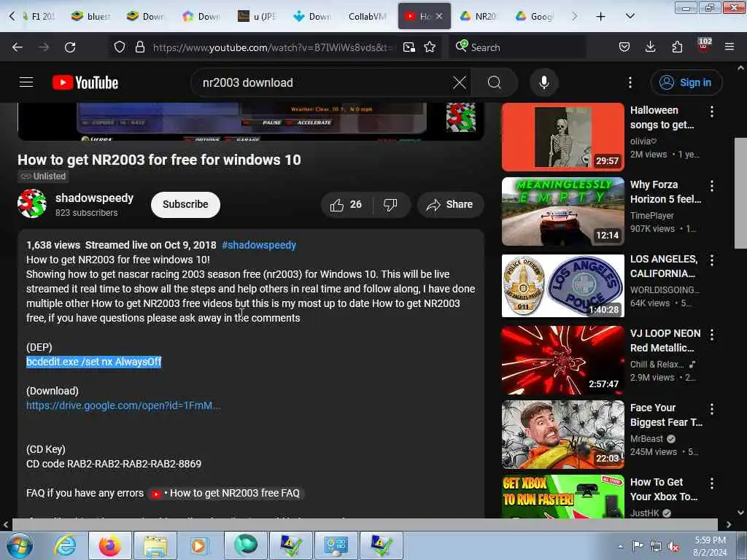
Task: Open Firefox taskbar button
Action: [110, 545]
